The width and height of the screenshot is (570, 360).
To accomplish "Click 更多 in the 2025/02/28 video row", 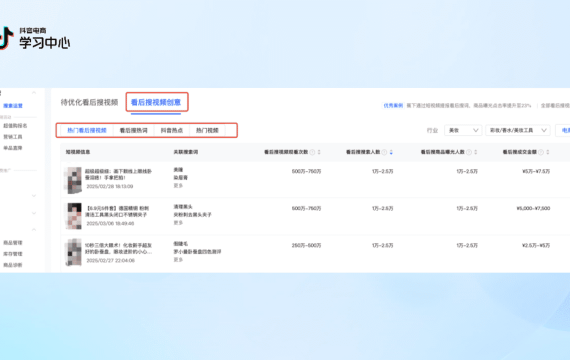I will coord(178,186).
